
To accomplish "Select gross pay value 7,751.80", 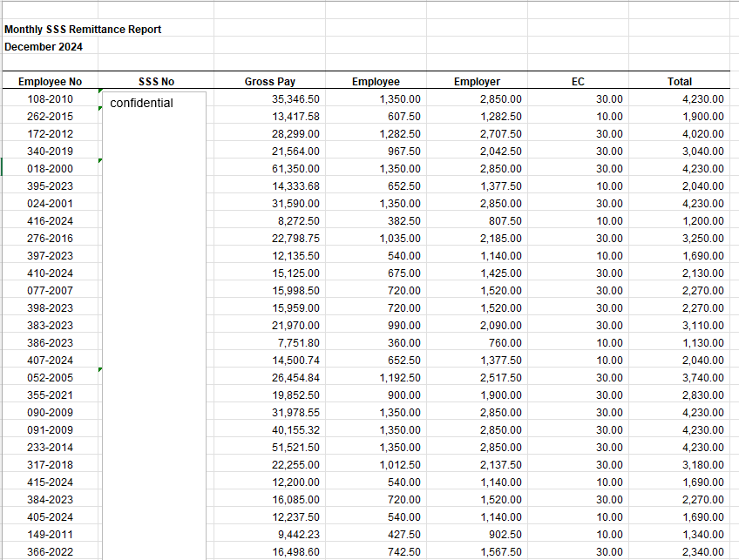I will click(x=298, y=343).
